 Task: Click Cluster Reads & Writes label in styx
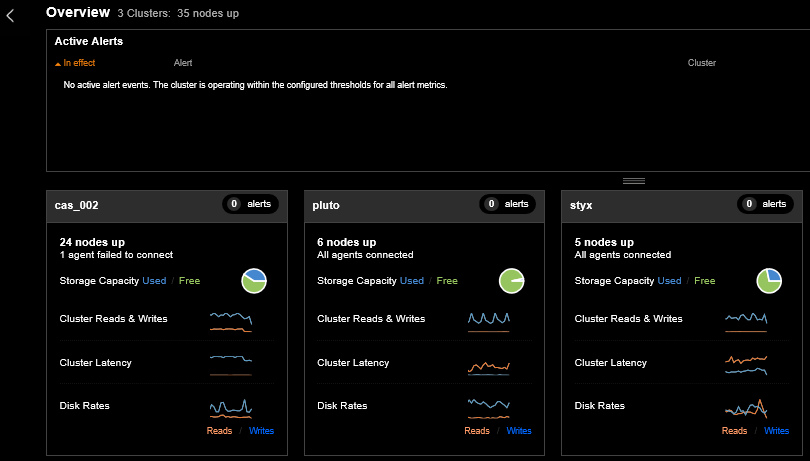[x=629, y=319]
